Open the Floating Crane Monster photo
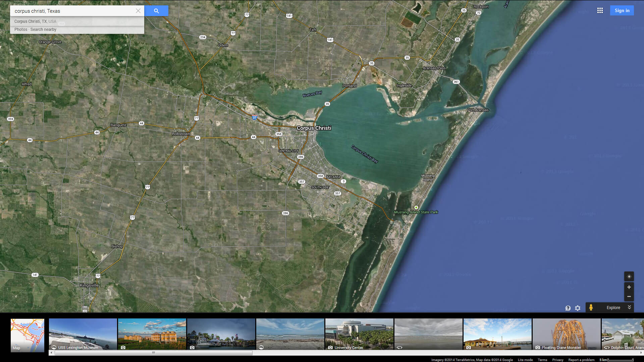Viewport: 644px width, 362px height. coord(566,334)
